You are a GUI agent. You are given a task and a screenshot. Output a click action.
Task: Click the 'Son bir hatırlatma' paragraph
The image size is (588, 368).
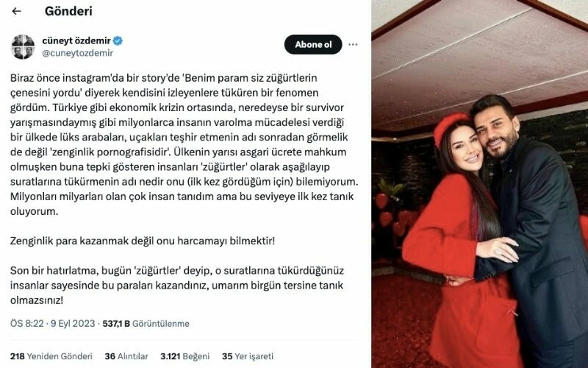click(176, 286)
